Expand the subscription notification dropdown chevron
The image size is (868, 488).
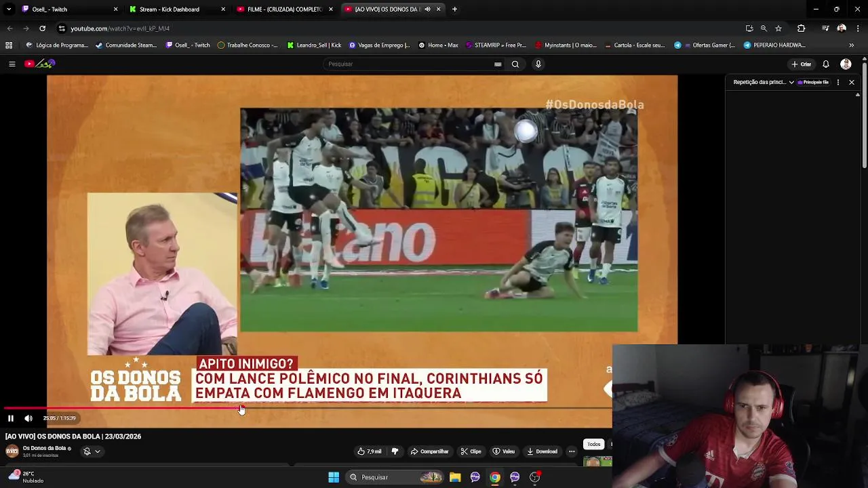coord(98,451)
